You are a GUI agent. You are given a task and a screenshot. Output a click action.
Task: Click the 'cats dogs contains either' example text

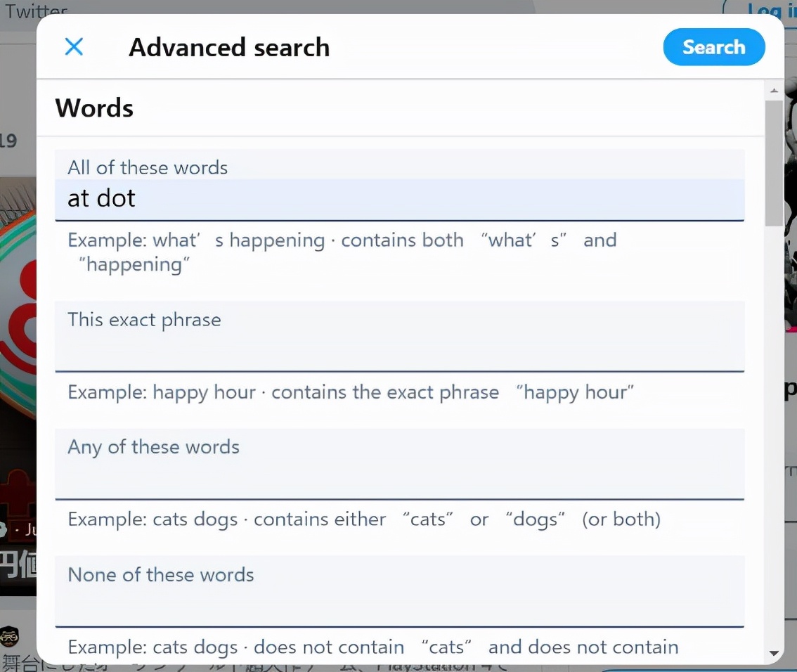364,519
